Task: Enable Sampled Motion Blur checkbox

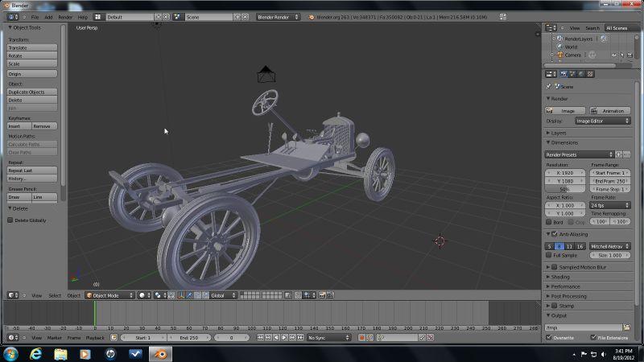Action: 554,267
